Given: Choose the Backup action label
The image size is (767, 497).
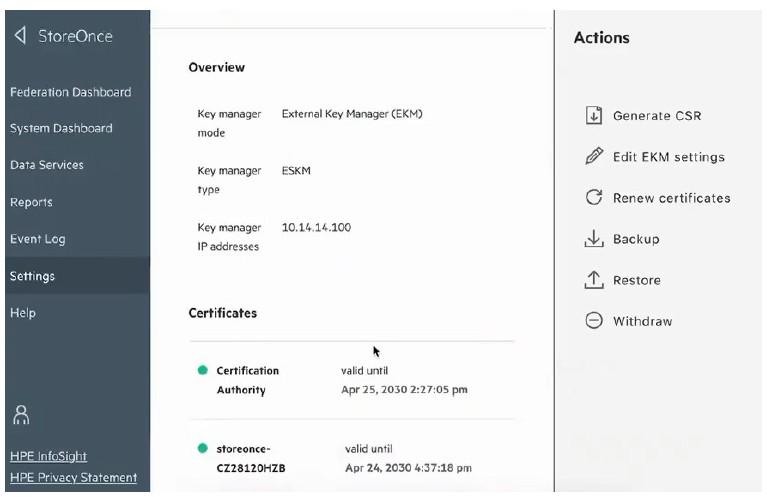Looking at the screenshot, I should coord(636,239).
